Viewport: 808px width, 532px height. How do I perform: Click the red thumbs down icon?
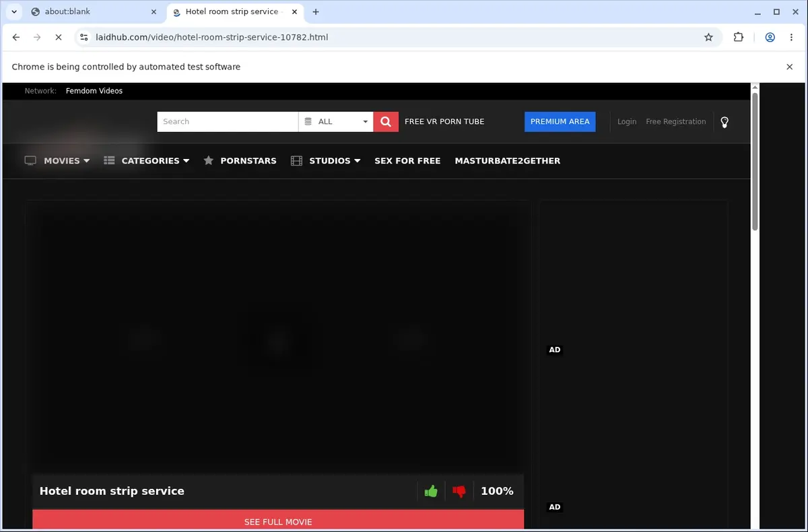point(459,492)
